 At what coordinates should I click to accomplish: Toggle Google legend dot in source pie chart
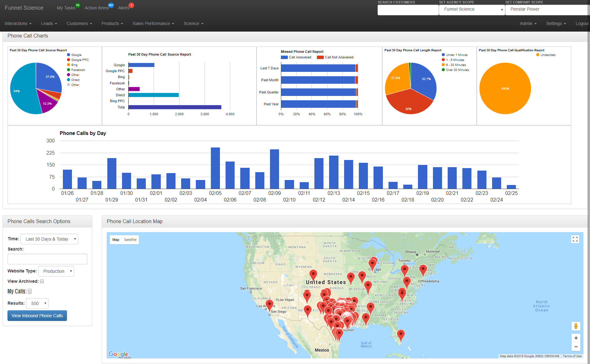(69, 55)
